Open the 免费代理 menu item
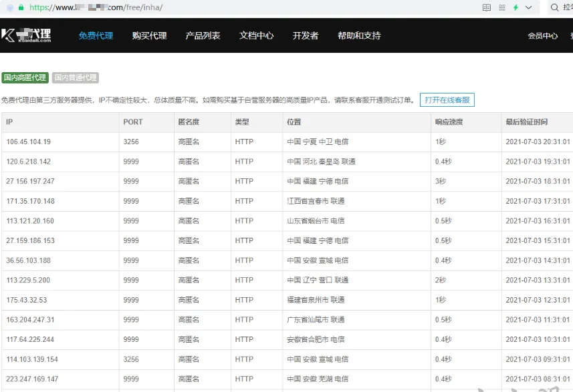The height and width of the screenshot is (392, 573). [96, 35]
